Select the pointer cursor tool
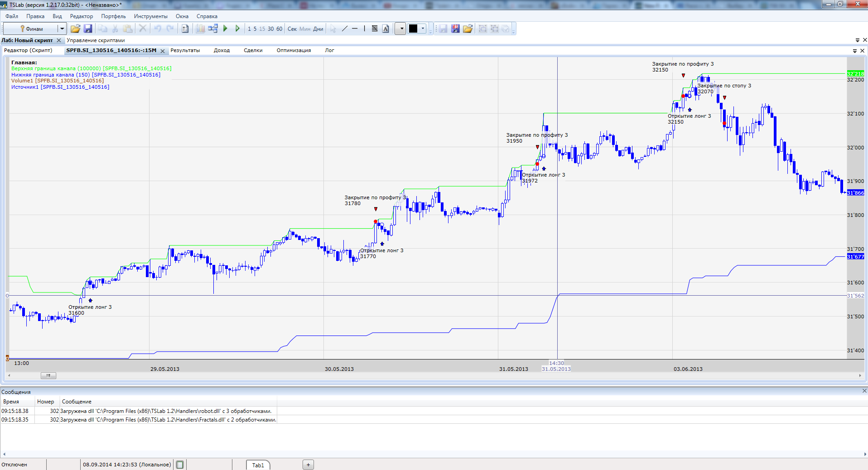Viewport: 868px width, 470px height. point(333,29)
